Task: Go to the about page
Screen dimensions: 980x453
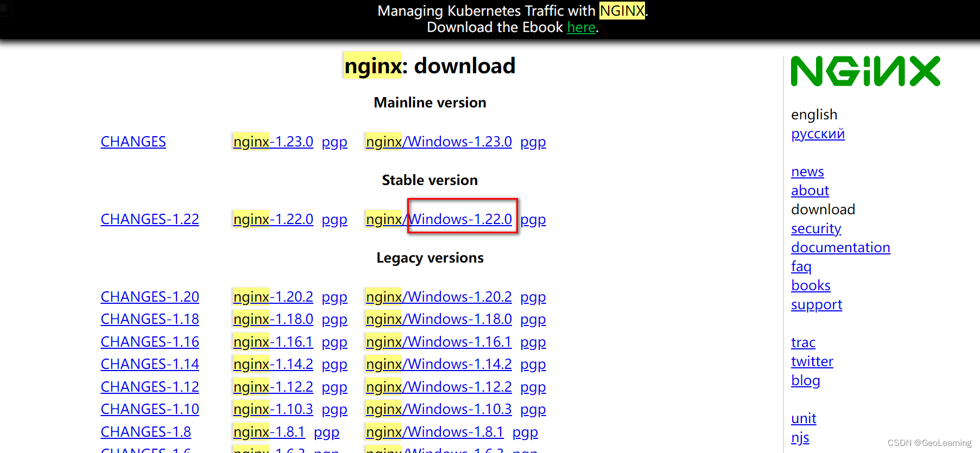Action: [x=810, y=190]
